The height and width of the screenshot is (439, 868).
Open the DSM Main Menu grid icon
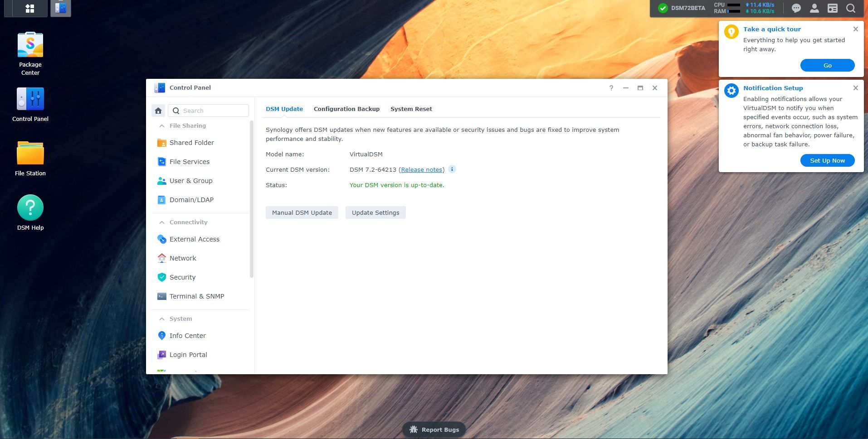pyautogui.click(x=30, y=8)
